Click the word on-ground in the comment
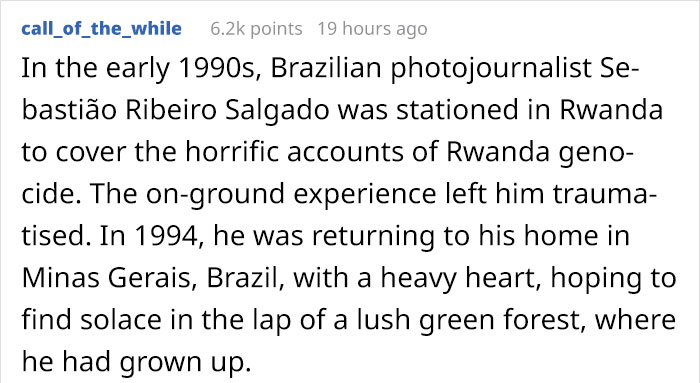 (x=215, y=196)
